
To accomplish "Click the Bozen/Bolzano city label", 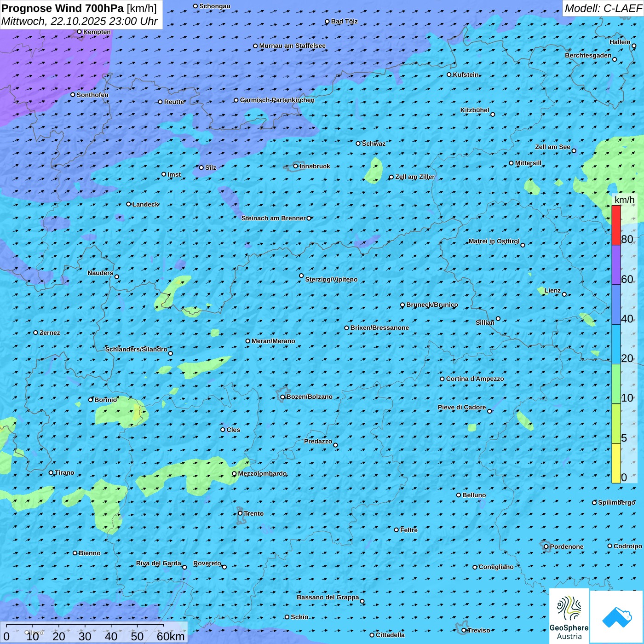I will [x=309, y=397].
